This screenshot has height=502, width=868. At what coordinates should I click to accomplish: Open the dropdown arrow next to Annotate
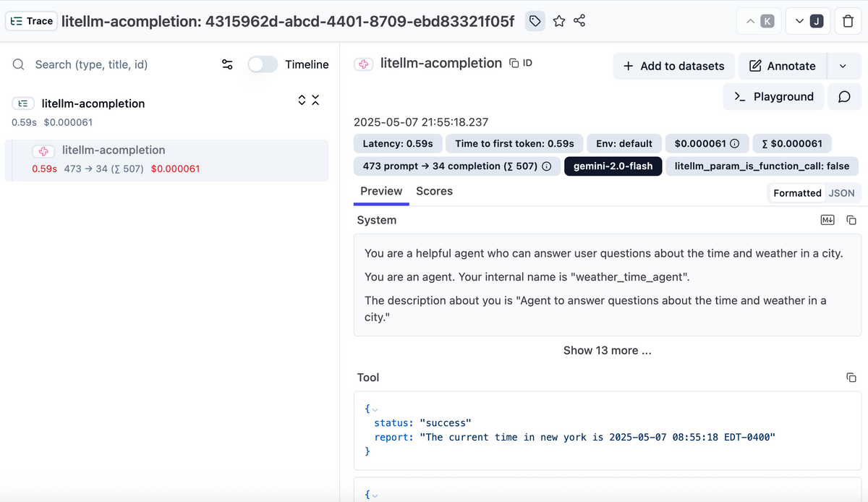[x=843, y=66]
